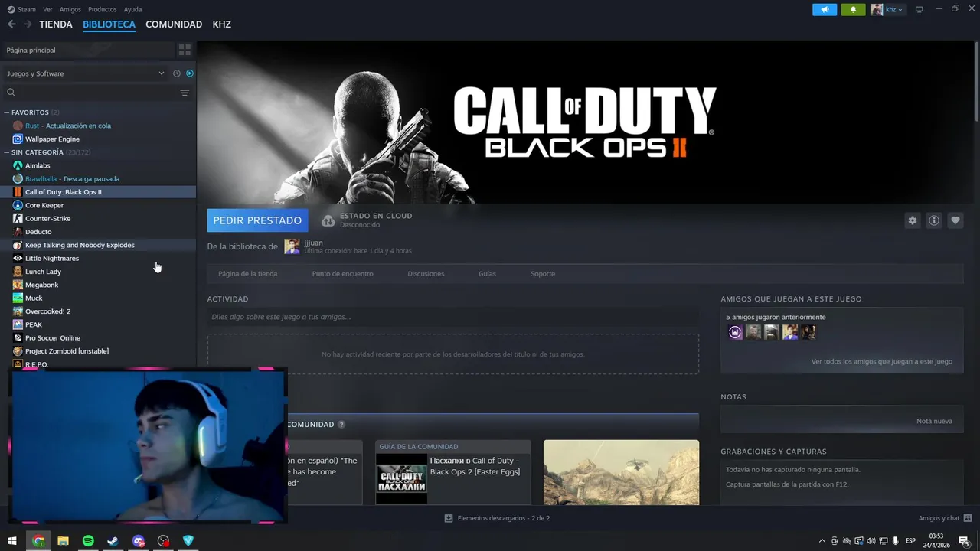Switch to Big Picture mode monitor icon
980x551 pixels.
pos(920,9)
